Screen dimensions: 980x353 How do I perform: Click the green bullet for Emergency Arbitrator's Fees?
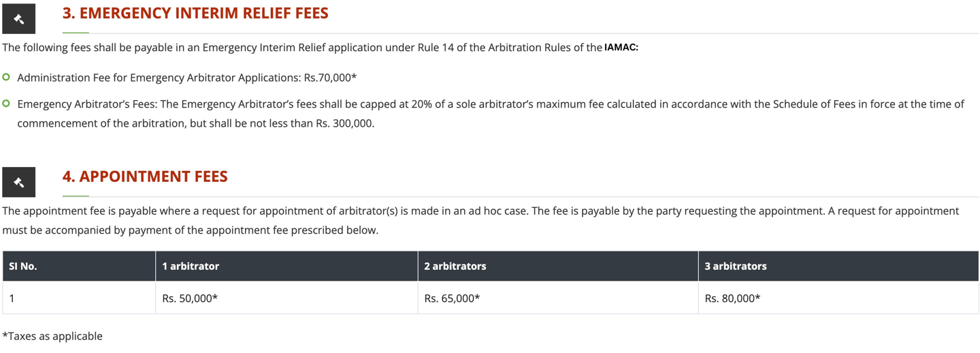point(6,104)
